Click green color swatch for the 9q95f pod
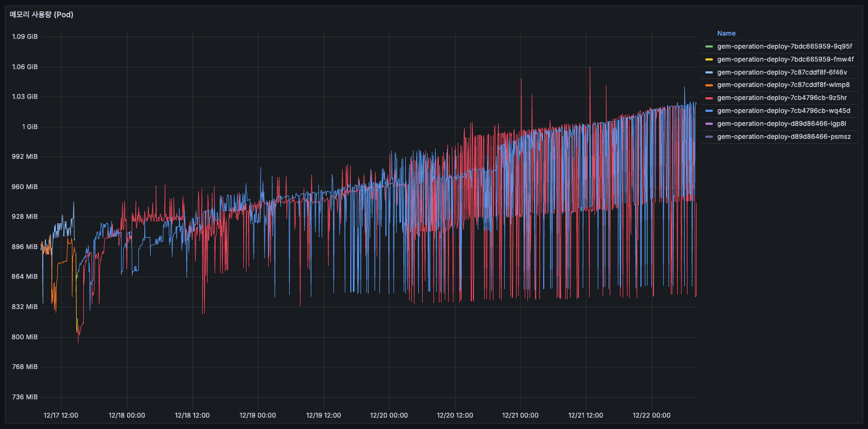 click(709, 46)
